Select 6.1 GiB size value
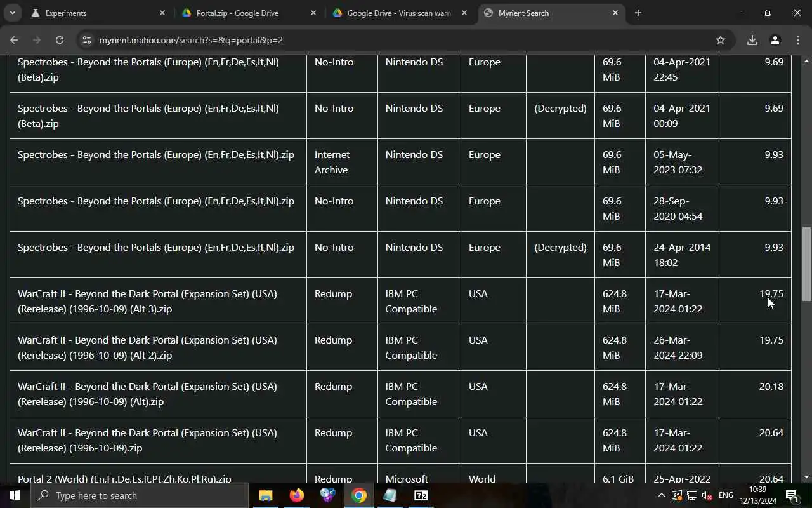The width and height of the screenshot is (812, 508). [618, 478]
